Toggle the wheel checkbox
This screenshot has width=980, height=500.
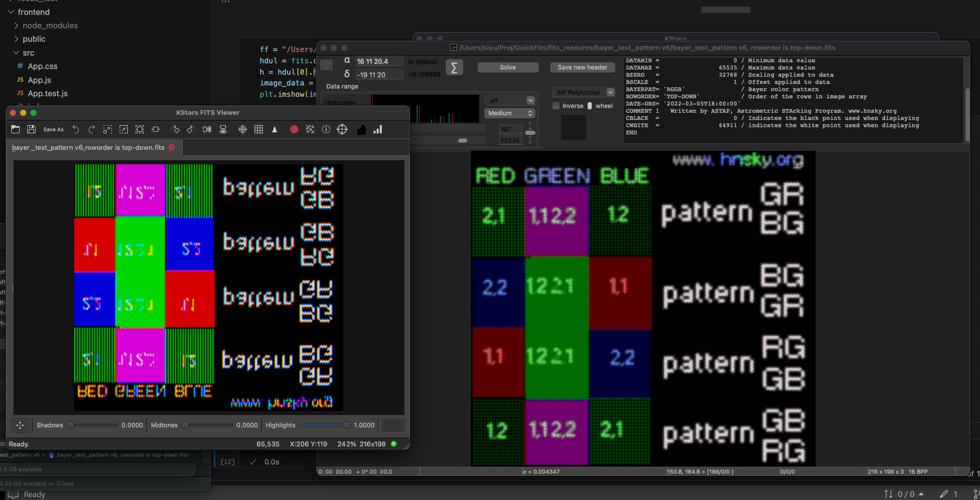pyautogui.click(x=590, y=106)
